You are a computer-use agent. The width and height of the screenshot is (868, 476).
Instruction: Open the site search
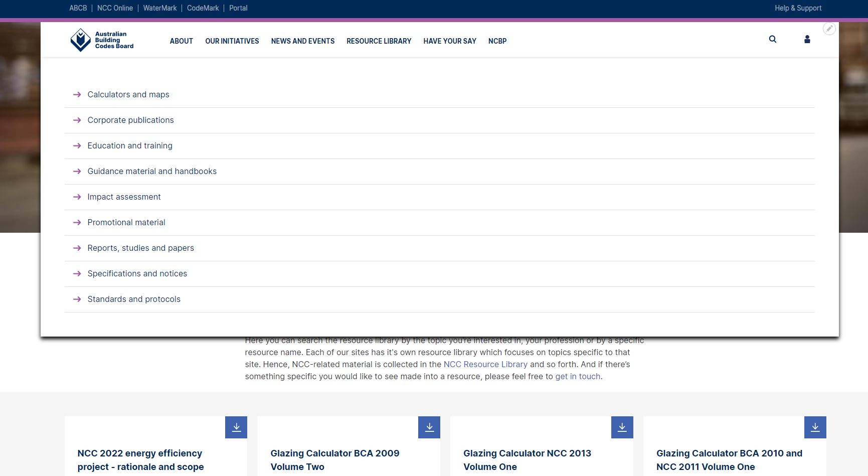[773, 39]
